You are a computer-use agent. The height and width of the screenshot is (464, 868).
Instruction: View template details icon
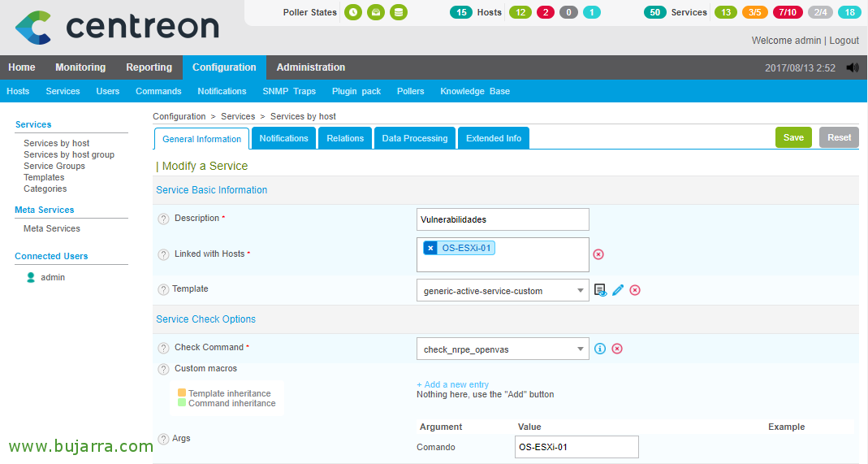point(600,290)
